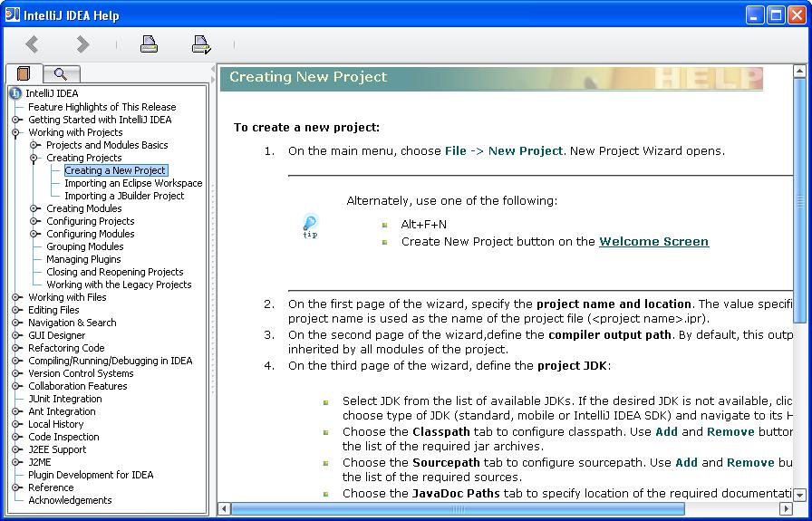
Task: Open the Acknowledgements topic
Action: pos(70,500)
